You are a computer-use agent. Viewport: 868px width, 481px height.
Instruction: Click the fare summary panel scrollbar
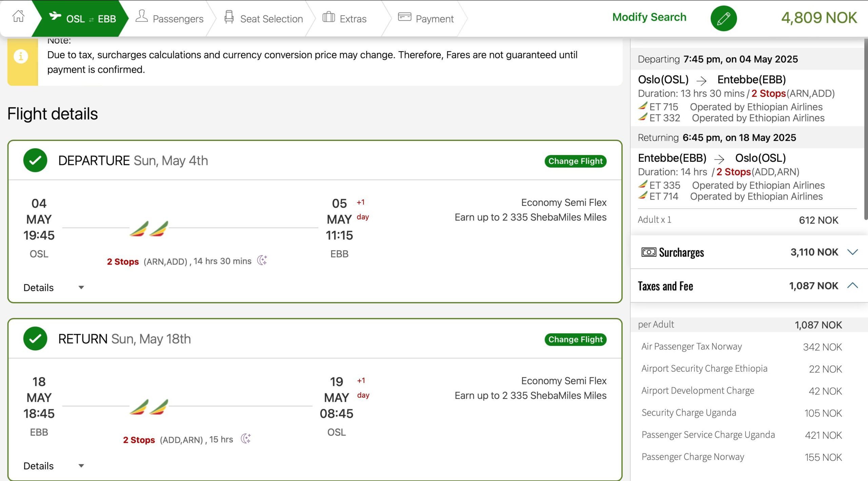865,129
